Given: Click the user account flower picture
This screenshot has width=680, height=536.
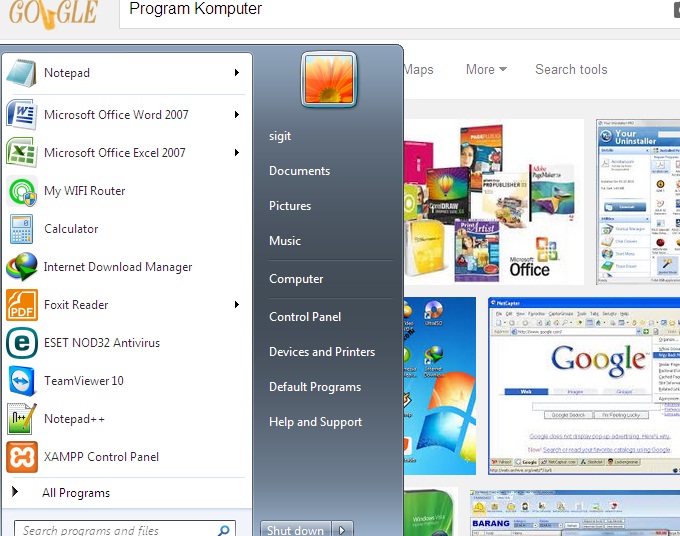Looking at the screenshot, I should point(329,79).
